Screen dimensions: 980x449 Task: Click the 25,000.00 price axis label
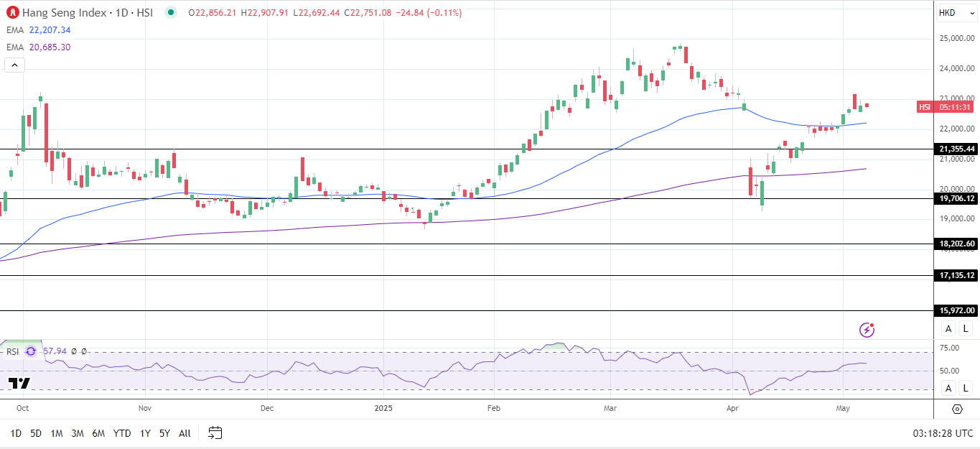pos(957,38)
